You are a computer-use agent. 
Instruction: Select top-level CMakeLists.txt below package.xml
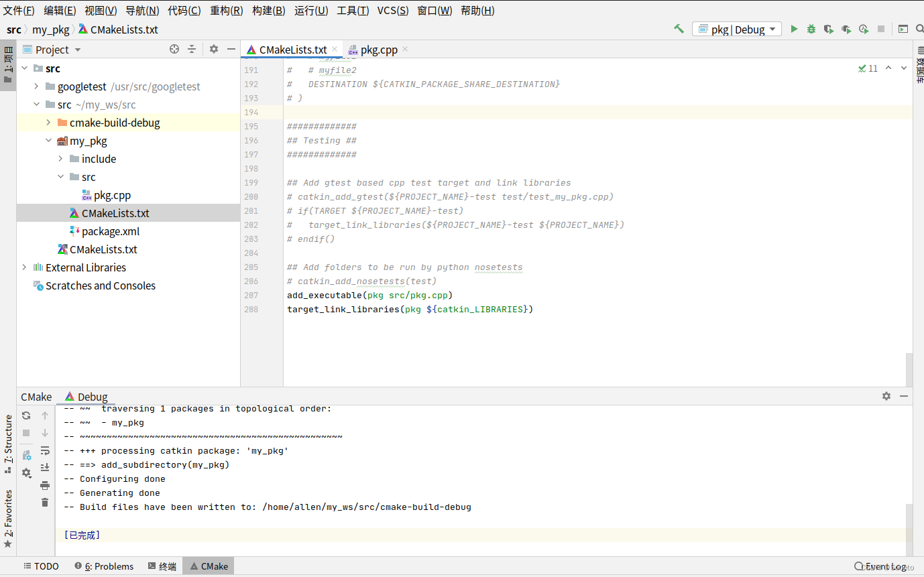[x=103, y=249]
